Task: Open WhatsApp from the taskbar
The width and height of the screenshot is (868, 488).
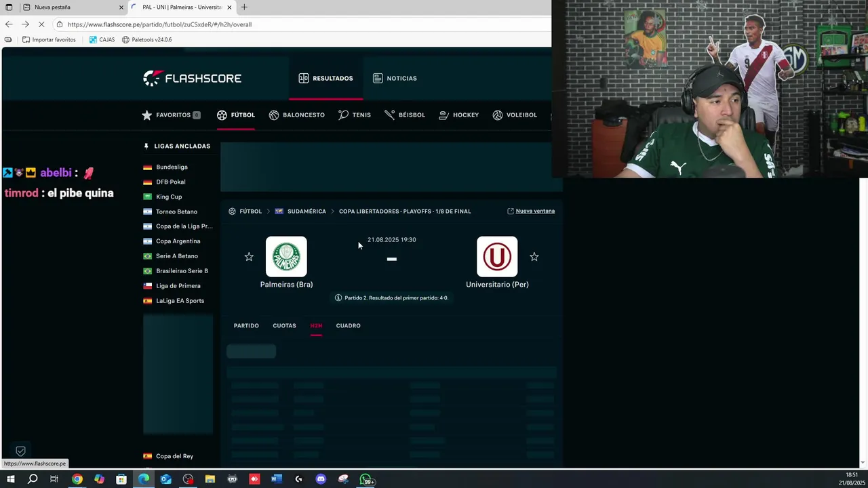Action: [366, 480]
